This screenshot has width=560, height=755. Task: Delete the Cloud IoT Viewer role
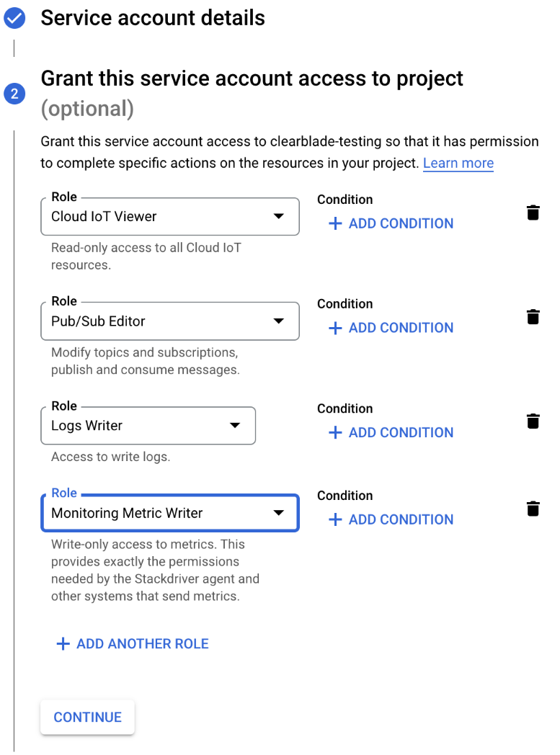click(x=533, y=213)
